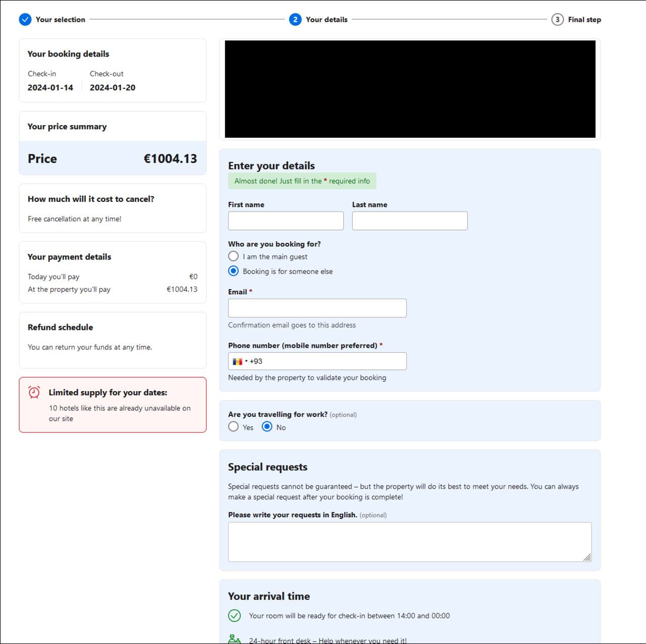The width and height of the screenshot is (646, 644).
Task: Click the front desk concierge icon
Action: [234, 639]
